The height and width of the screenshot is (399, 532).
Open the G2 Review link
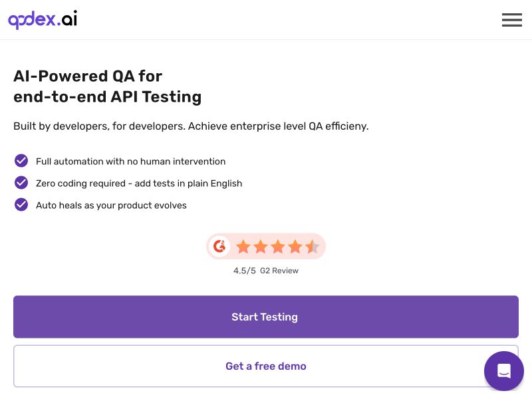[279, 271]
